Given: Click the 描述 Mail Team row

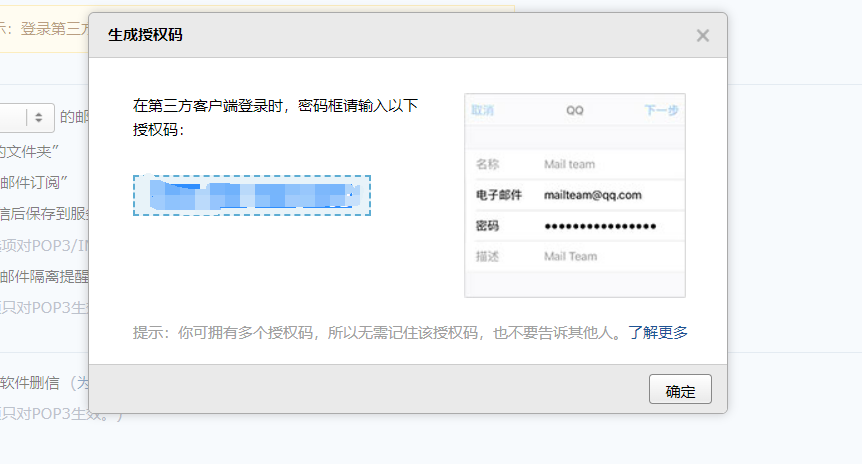Looking at the screenshot, I should coord(575,257).
